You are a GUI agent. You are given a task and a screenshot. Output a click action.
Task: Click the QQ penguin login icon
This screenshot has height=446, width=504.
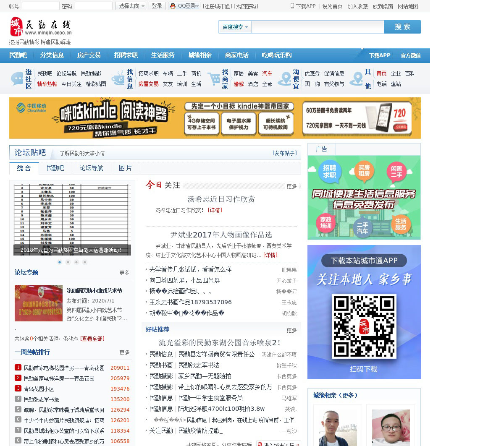pyautogui.click(x=173, y=6)
